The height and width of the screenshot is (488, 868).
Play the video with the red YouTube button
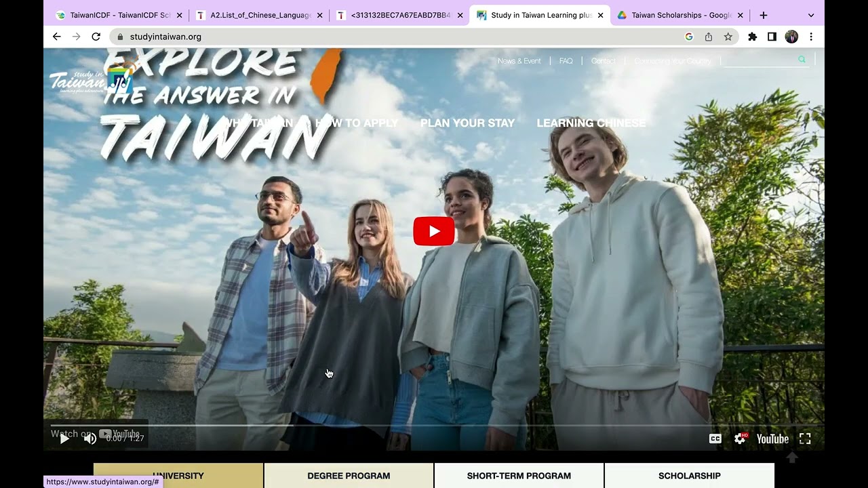pos(434,232)
